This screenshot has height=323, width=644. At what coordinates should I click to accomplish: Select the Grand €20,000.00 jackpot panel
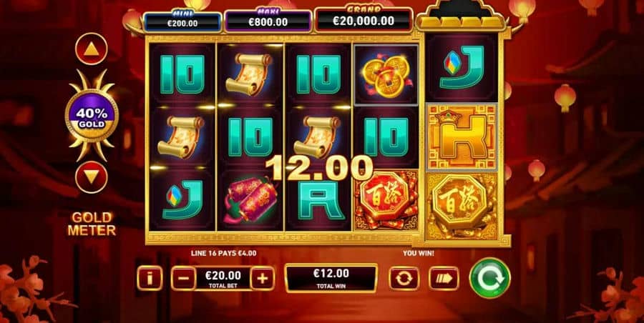[364, 20]
